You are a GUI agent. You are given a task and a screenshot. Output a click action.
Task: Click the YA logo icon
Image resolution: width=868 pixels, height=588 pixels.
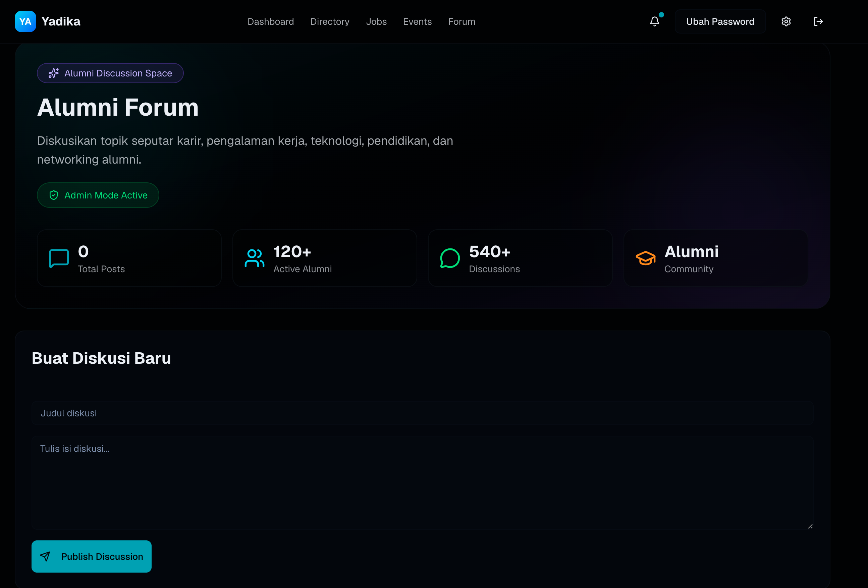25,21
